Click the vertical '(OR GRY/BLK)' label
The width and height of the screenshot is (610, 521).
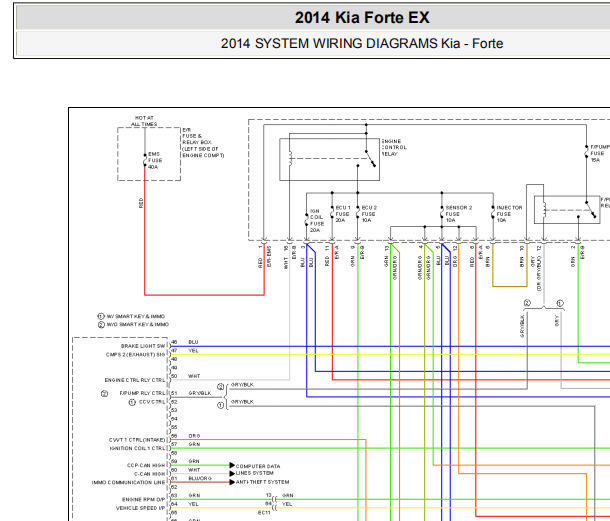pos(539,274)
